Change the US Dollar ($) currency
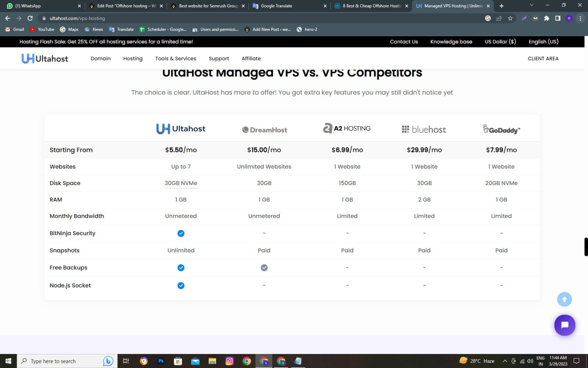The width and height of the screenshot is (588, 368). [x=500, y=42]
